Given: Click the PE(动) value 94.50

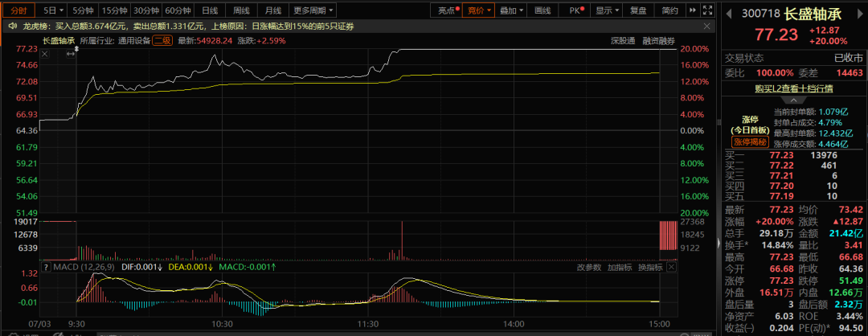Looking at the screenshot, I should click(852, 330).
